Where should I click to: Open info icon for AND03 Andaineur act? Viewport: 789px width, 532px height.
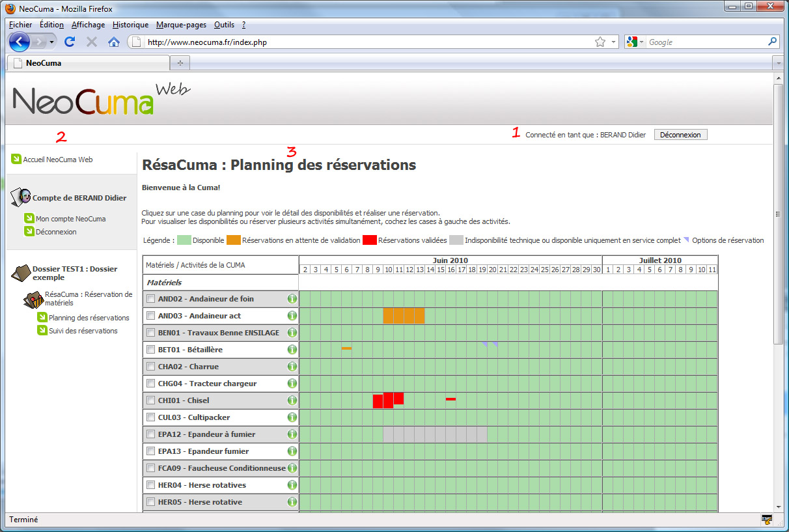292,316
